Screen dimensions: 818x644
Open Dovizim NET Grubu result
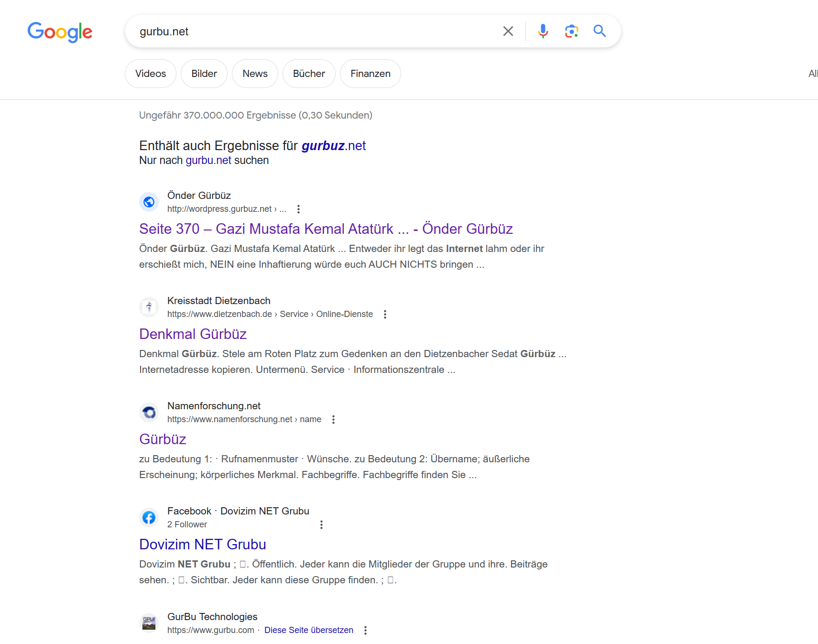click(203, 544)
